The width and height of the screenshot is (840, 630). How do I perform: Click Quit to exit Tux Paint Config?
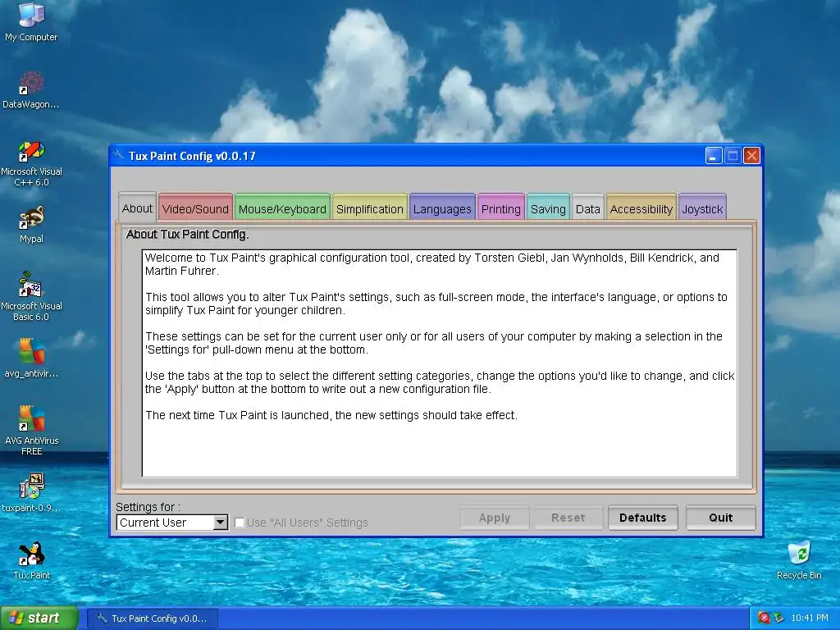pos(720,518)
